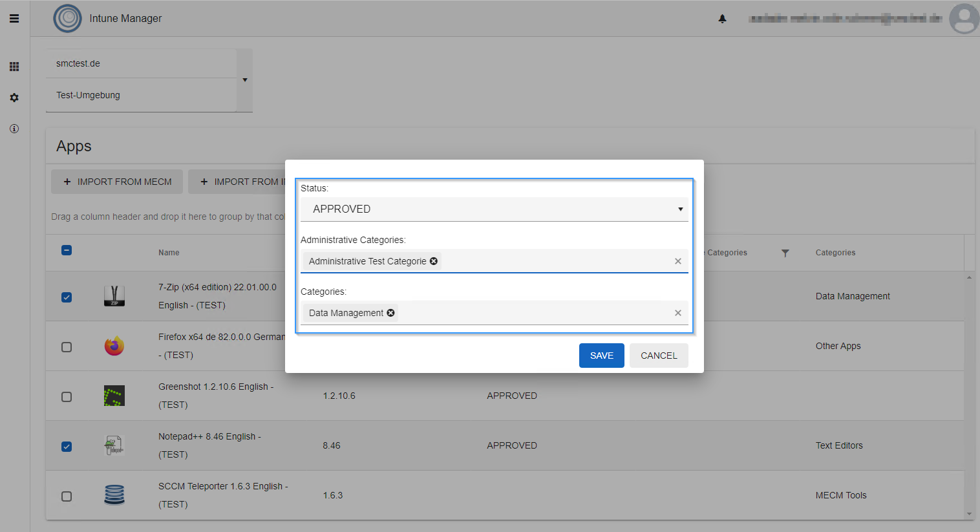Screen dimensions: 980x532
Task: Click the Text Editors category cell
Action: point(839,445)
